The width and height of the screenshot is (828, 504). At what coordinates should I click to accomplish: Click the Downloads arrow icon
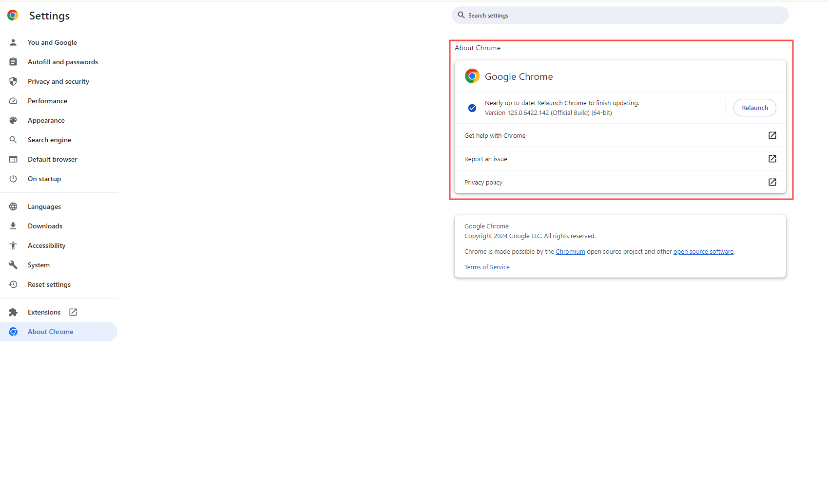(x=13, y=226)
